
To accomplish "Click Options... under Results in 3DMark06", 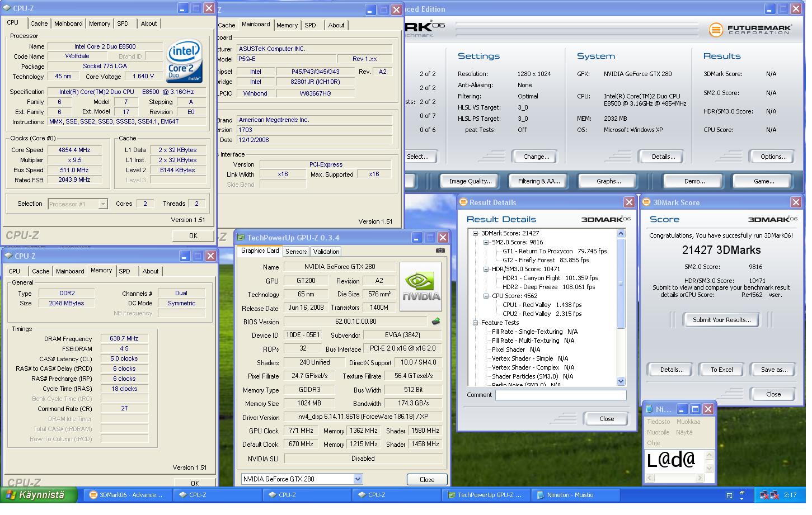I will click(773, 157).
